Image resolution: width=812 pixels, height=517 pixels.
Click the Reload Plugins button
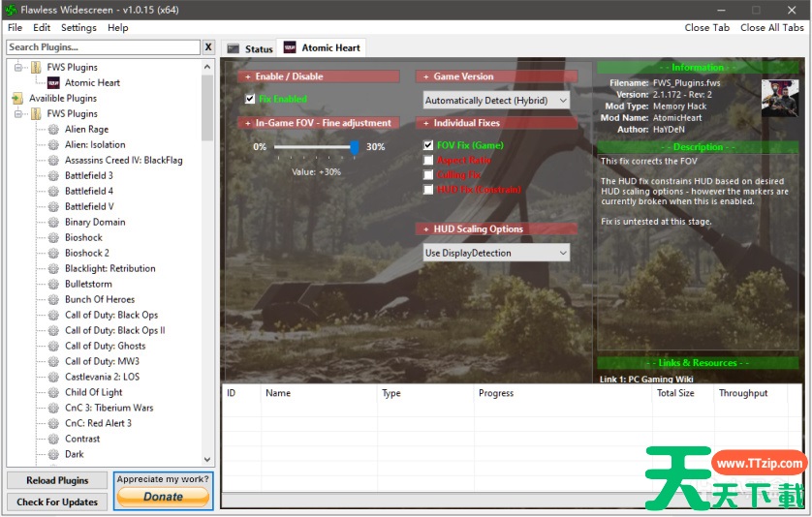tap(57, 481)
